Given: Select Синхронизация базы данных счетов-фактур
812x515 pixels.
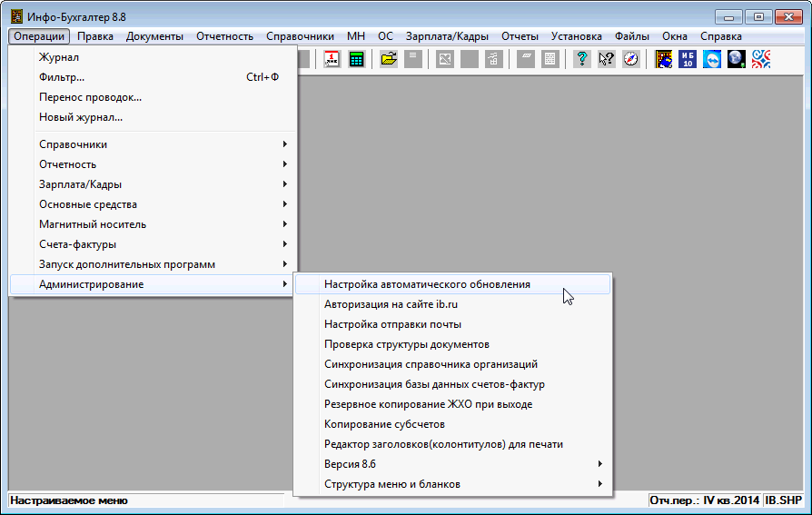Looking at the screenshot, I should pyautogui.click(x=452, y=384).
